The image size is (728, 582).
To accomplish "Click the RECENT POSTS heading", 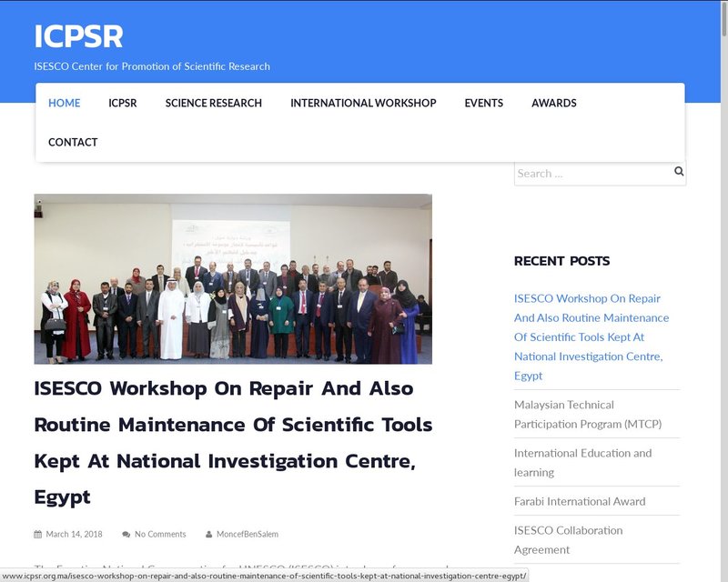I will pos(561,261).
